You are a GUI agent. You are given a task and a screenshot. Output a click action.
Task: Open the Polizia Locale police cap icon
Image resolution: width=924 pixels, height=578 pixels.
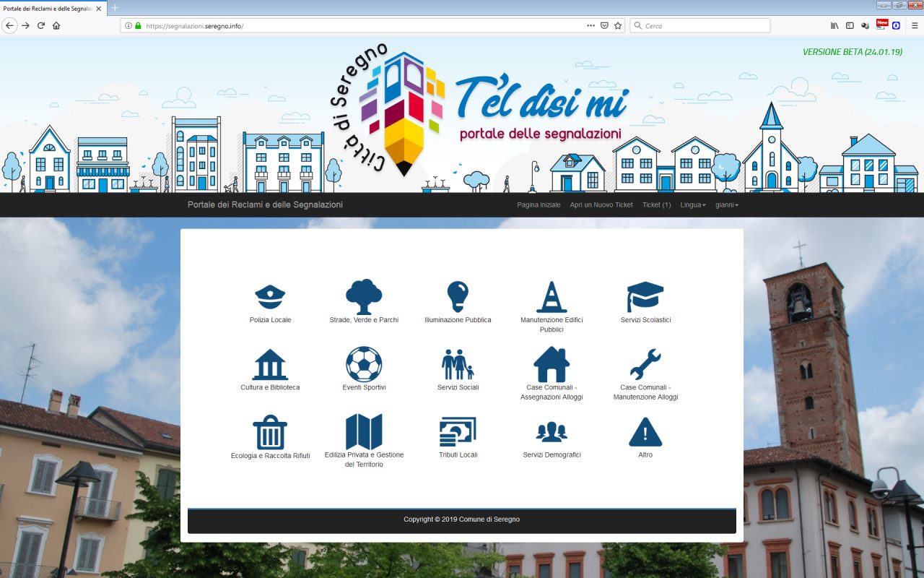tap(270, 296)
